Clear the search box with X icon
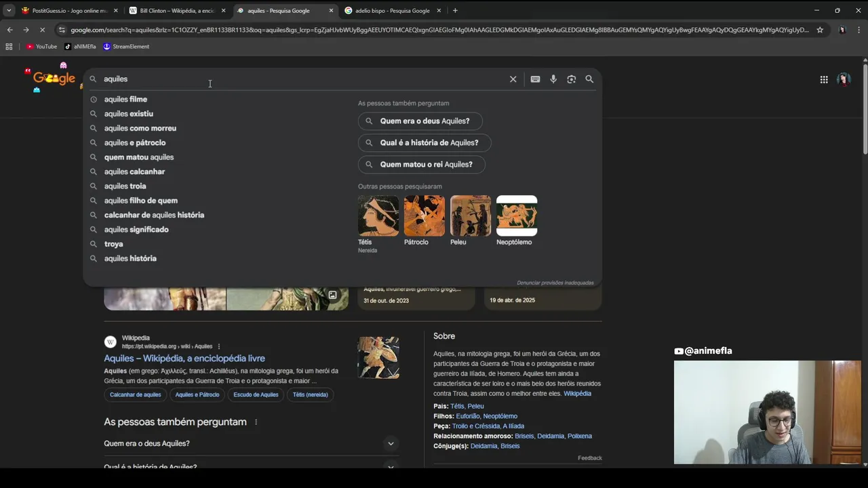 click(x=513, y=79)
